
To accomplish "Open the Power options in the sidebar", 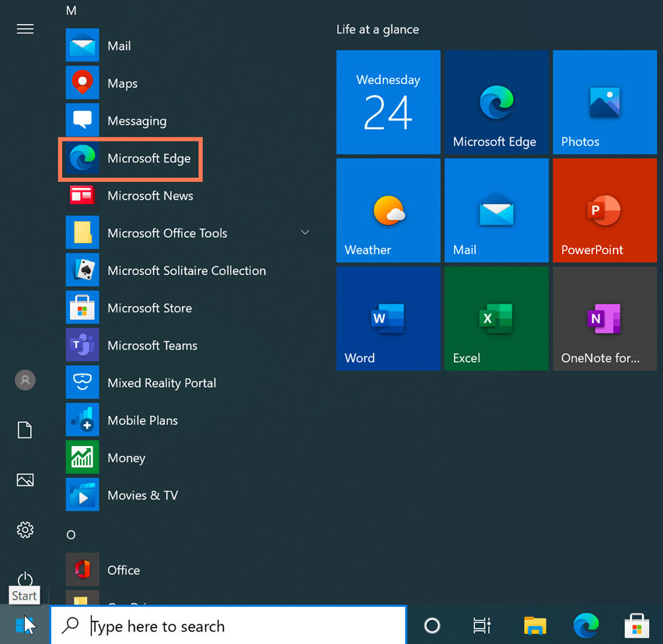I will tap(24, 580).
